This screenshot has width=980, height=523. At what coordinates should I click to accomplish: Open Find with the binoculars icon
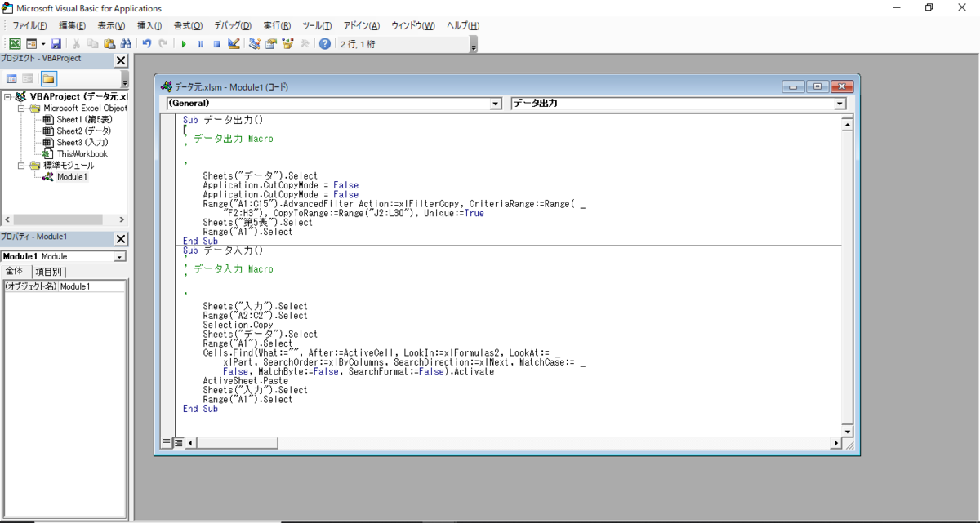click(x=126, y=44)
